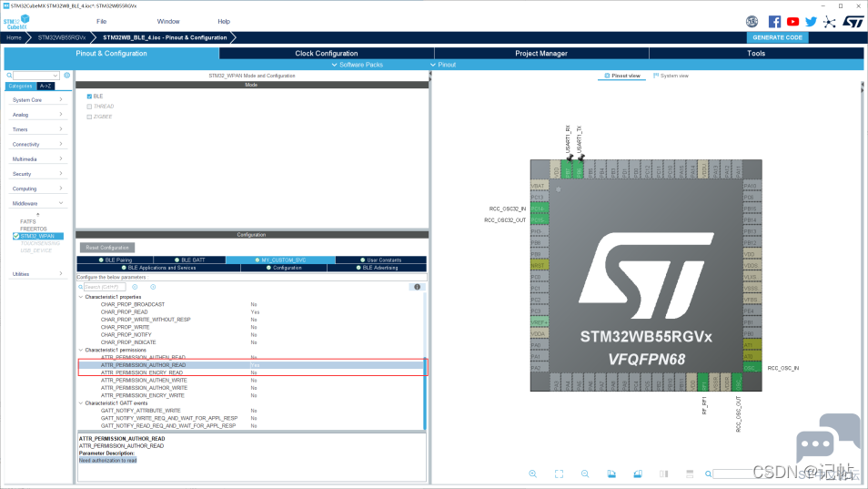
Task: Switch category list to A->Z sorting
Action: pyautogui.click(x=45, y=86)
